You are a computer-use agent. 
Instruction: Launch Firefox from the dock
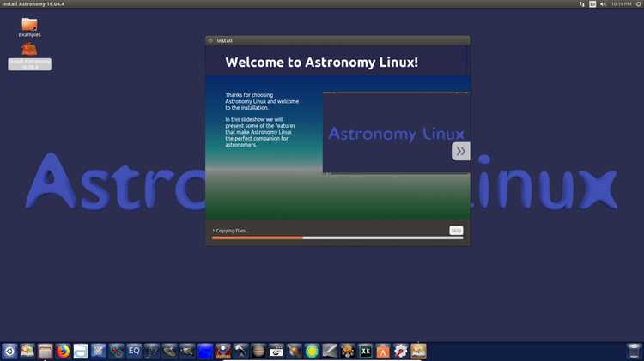pos(63,352)
